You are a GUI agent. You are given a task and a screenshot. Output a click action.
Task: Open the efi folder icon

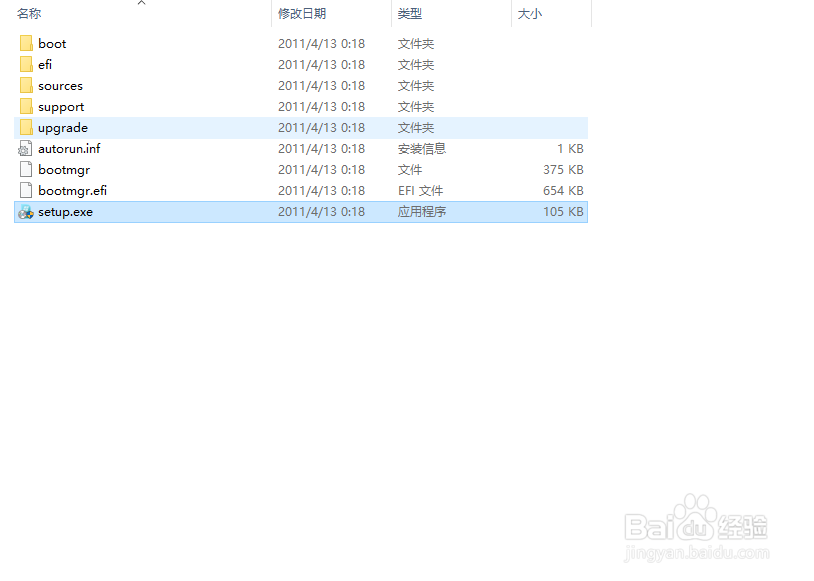click(x=24, y=64)
